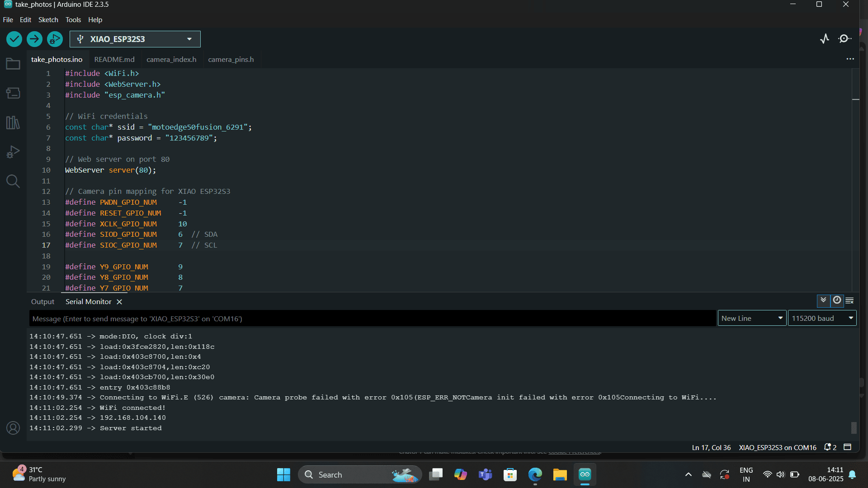Click the password string "123456789"

(x=189, y=138)
